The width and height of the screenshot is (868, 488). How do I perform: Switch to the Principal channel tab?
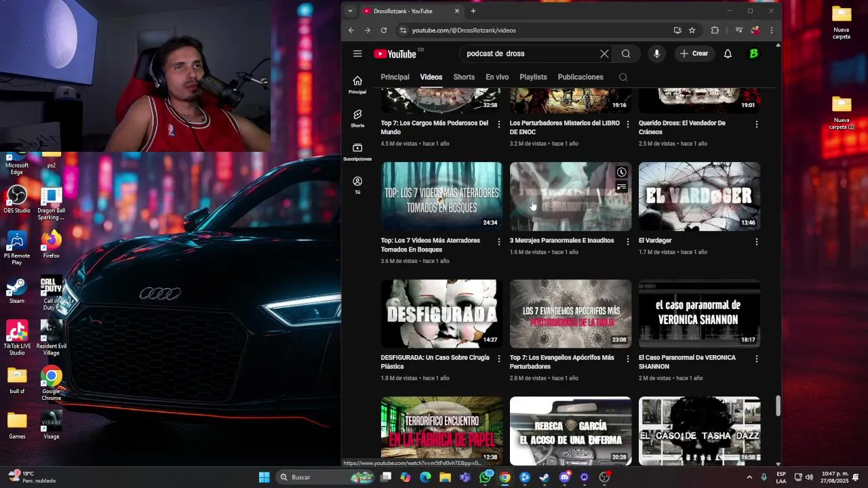coord(395,77)
